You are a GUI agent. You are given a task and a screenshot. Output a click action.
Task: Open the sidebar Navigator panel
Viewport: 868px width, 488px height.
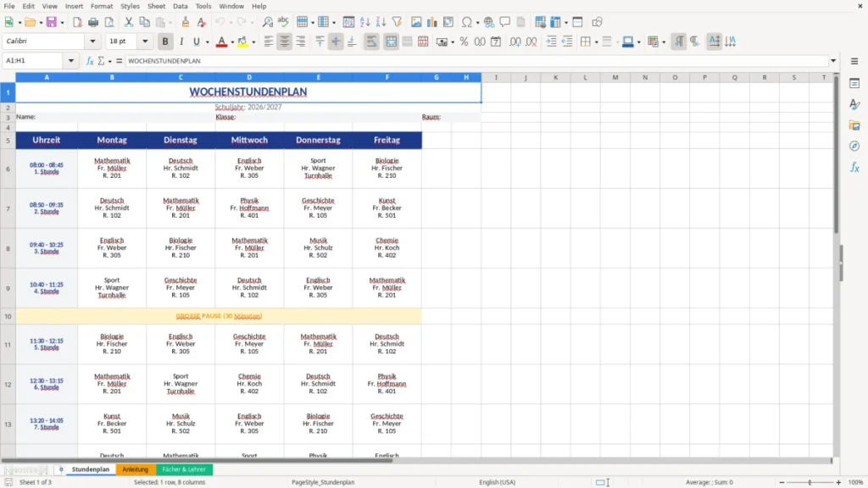[854, 146]
